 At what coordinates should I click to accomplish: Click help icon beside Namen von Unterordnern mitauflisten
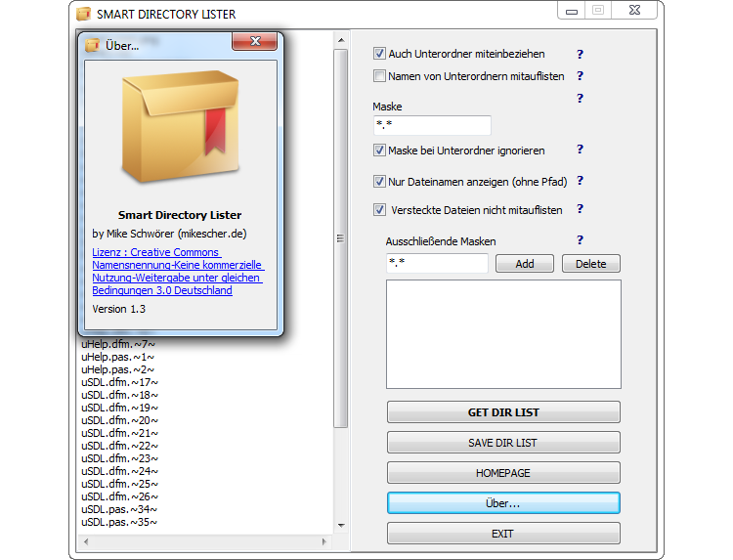pos(580,75)
